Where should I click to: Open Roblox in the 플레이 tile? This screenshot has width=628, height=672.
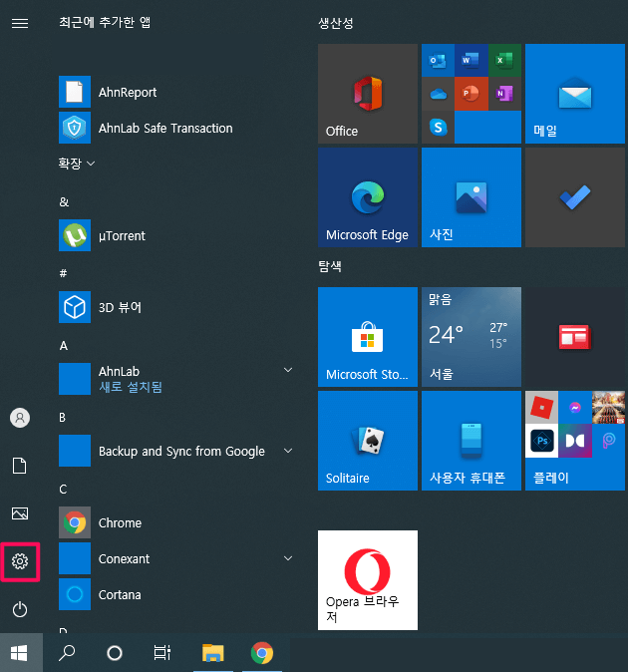pyautogui.click(x=541, y=407)
